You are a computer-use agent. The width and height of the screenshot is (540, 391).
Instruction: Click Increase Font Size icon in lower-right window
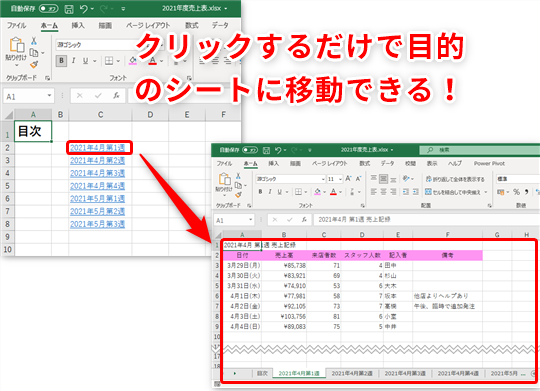pos(349,178)
